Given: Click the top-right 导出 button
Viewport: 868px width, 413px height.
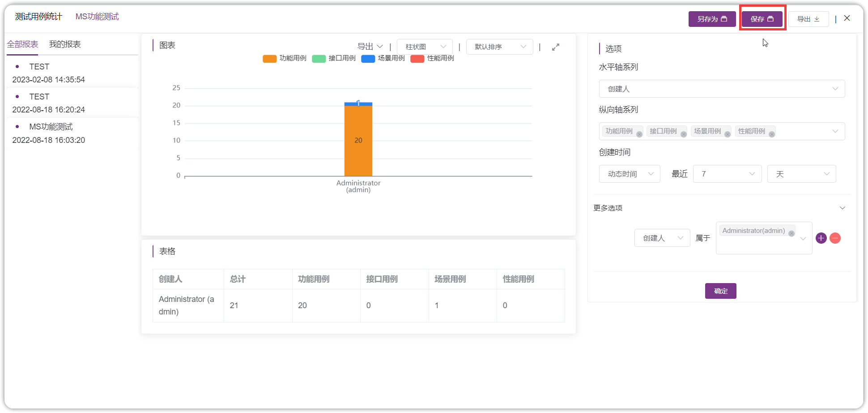Looking at the screenshot, I should [x=808, y=19].
